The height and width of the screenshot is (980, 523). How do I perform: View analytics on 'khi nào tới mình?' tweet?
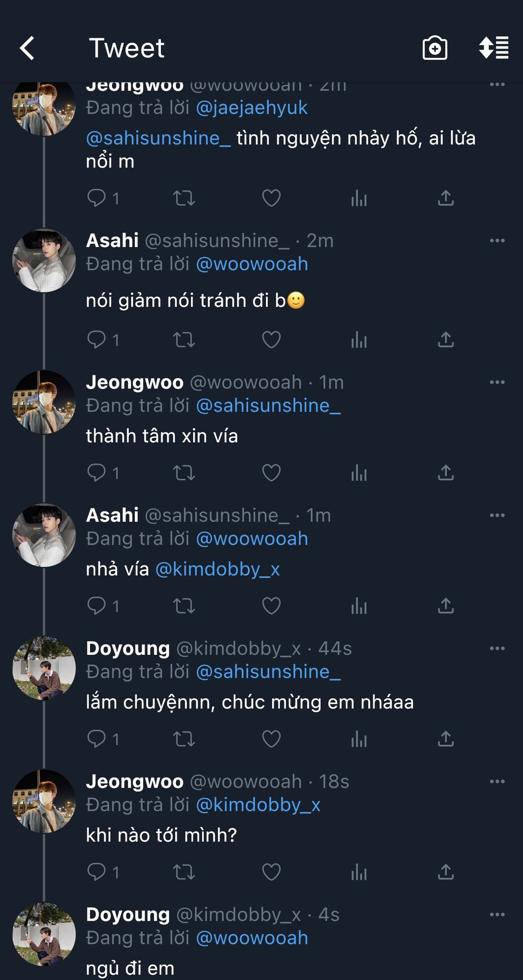click(359, 872)
